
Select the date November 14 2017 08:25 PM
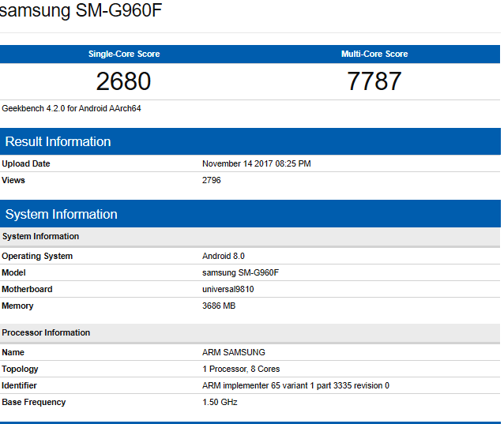coord(257,163)
